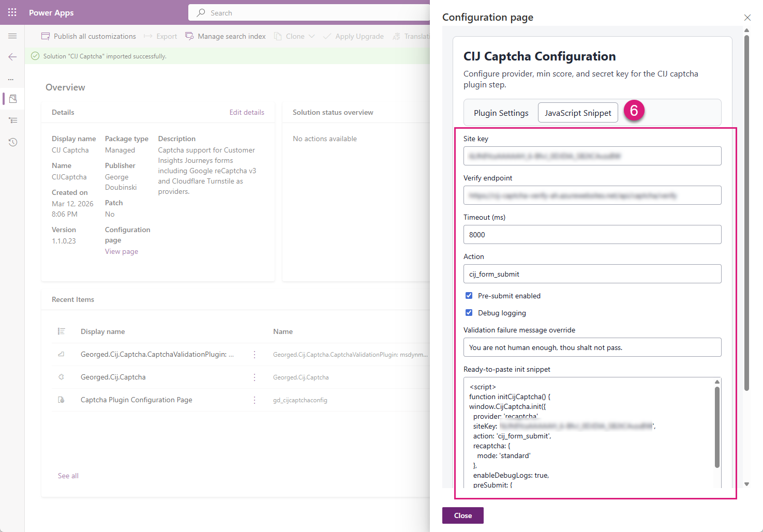Click the 'No actions available' text
Screen dimensions: 763x532
click(x=325, y=139)
